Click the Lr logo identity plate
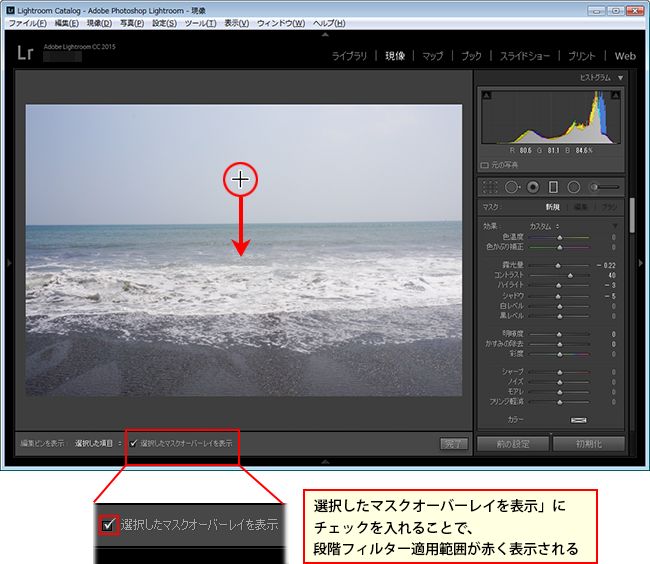Image resolution: width=650 pixels, height=564 pixels. click(x=25, y=53)
